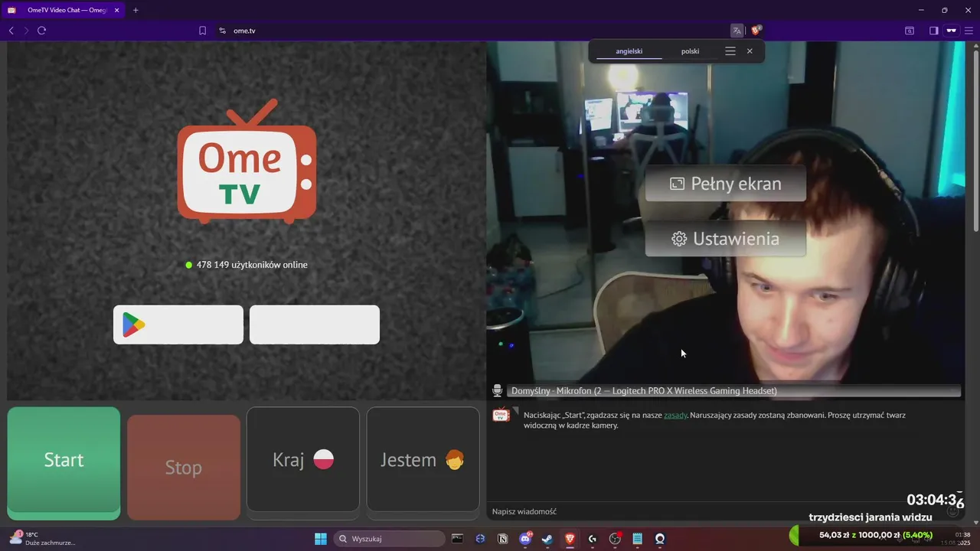Open Ustawienia settings on the video

(726, 239)
